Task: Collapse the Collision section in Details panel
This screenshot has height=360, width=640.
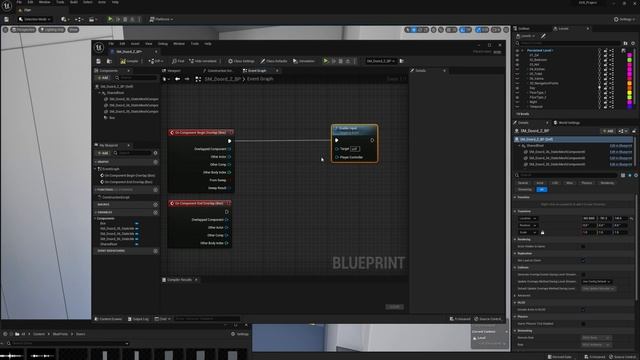Action: [x=515, y=268]
